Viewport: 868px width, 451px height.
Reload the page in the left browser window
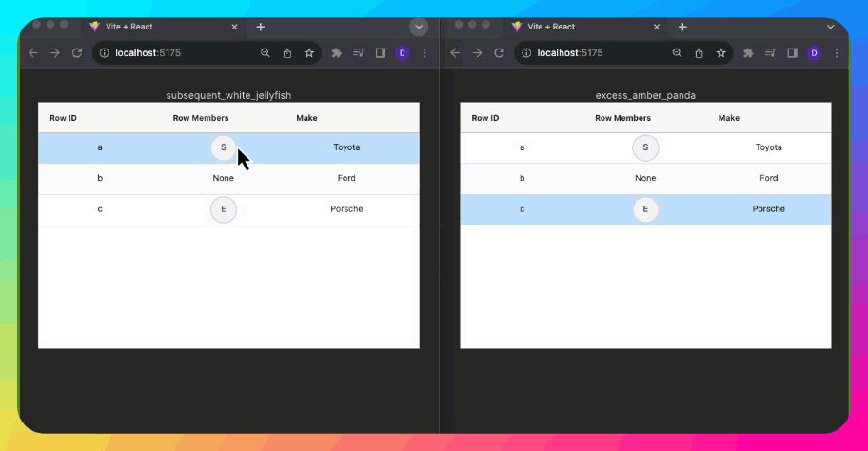click(77, 53)
